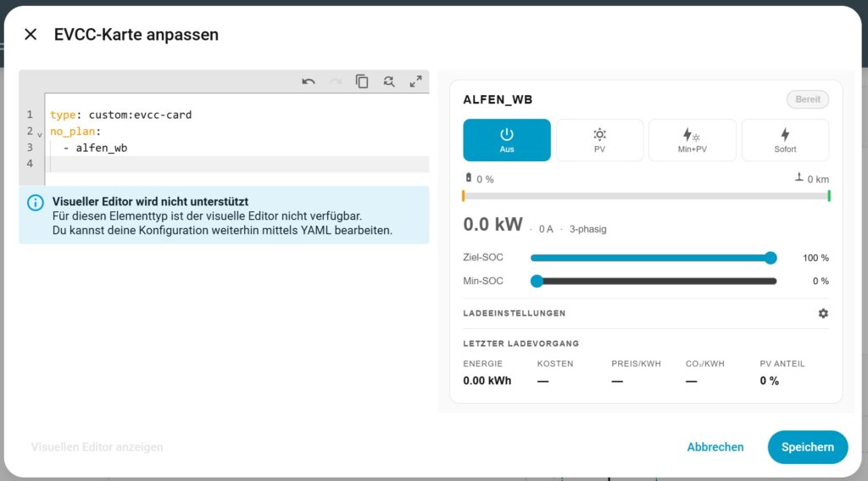This screenshot has width=868, height=481.
Task: Click the redo icon in editor toolbar
Action: pyautogui.click(x=336, y=81)
